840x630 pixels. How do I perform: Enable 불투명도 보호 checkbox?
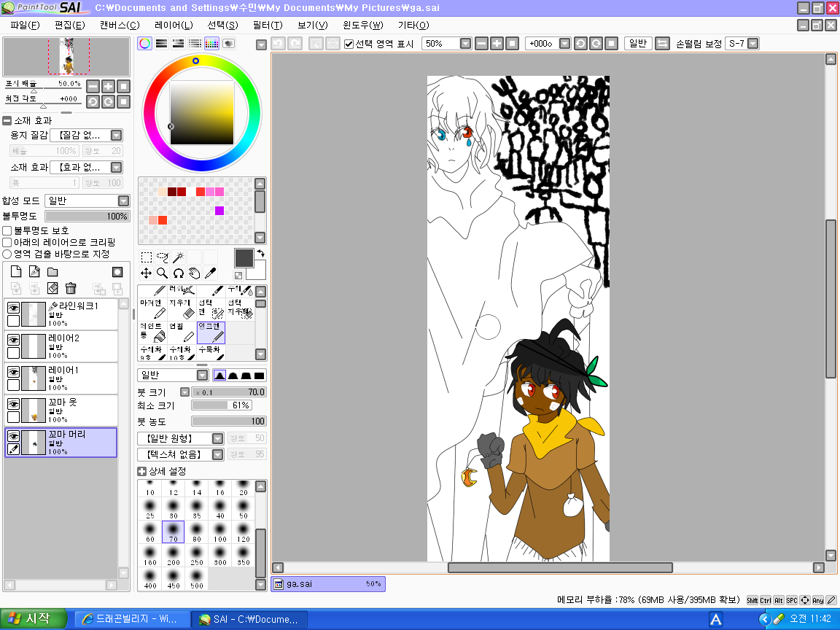click(x=7, y=230)
